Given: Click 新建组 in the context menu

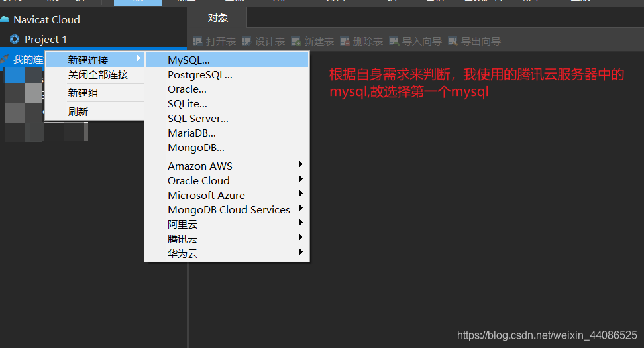Looking at the screenshot, I should [95, 93].
